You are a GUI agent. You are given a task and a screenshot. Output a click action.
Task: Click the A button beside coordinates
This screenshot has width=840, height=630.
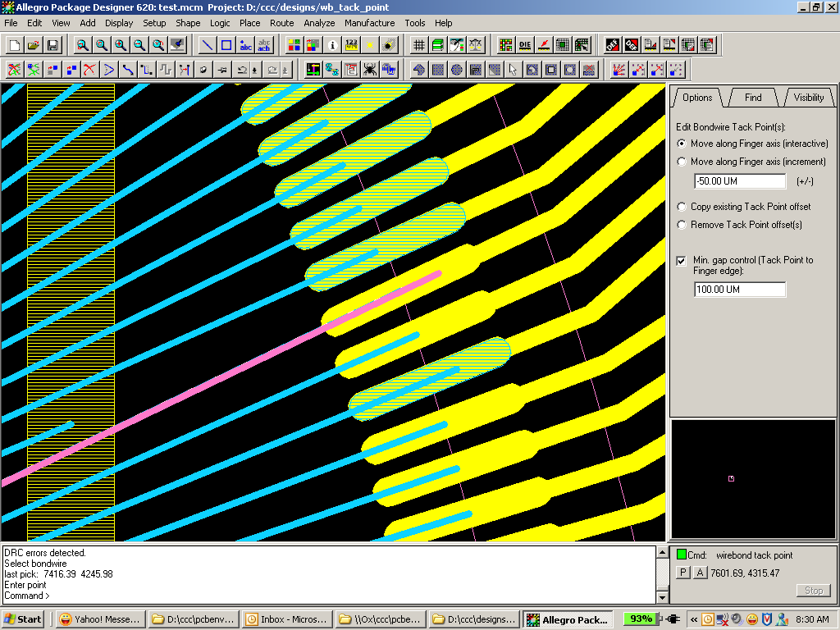701,573
